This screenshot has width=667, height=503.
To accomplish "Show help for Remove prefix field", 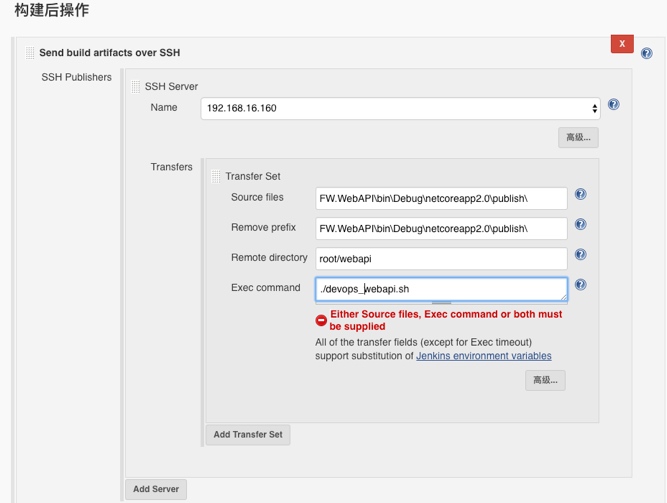I will tap(580, 225).
